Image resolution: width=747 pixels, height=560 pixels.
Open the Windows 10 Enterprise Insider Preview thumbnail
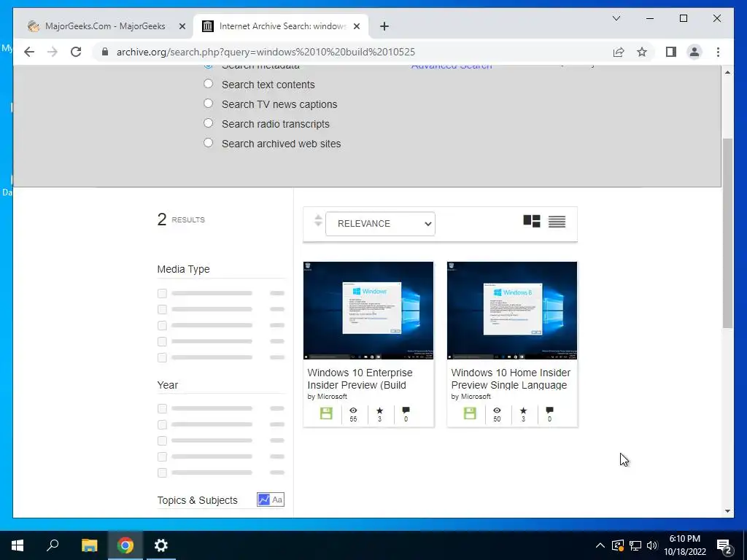click(x=368, y=311)
